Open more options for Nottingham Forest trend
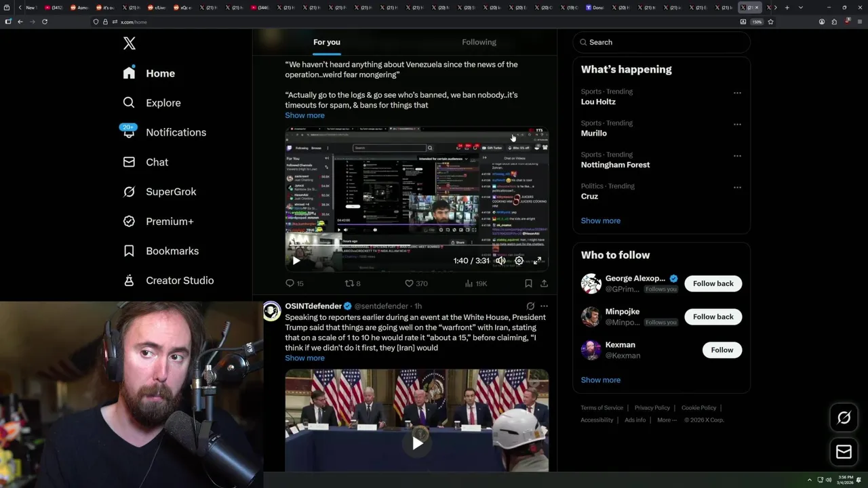This screenshot has height=488, width=868. pos(737,156)
